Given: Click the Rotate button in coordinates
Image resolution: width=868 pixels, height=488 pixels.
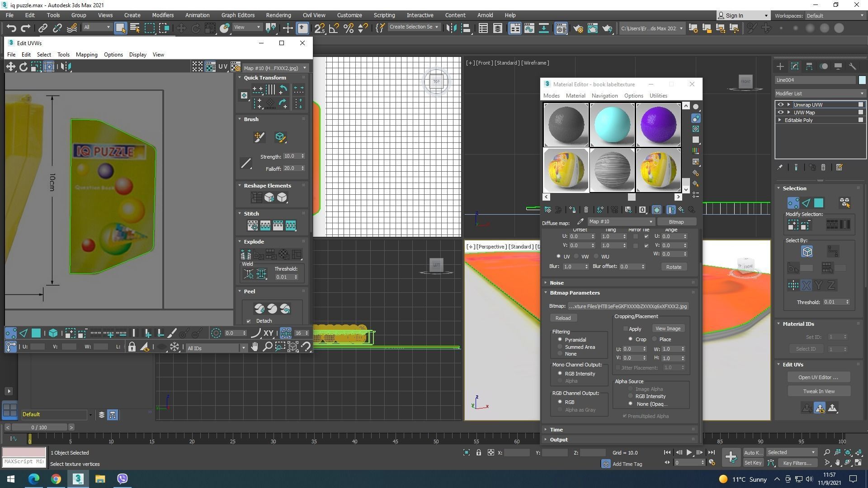Looking at the screenshot, I should click(674, 267).
